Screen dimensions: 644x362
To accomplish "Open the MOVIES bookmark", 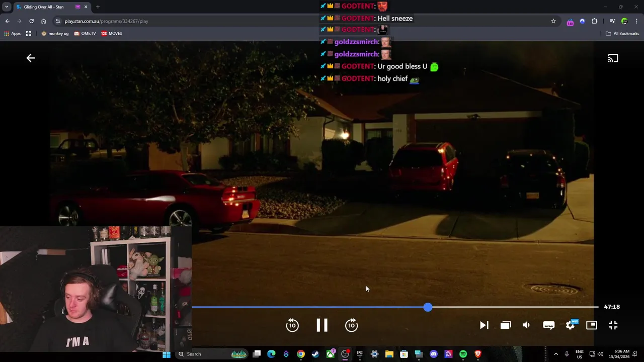I will click(x=111, y=33).
